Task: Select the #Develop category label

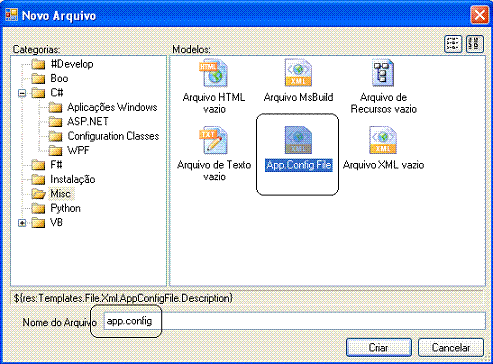Action: (x=72, y=64)
